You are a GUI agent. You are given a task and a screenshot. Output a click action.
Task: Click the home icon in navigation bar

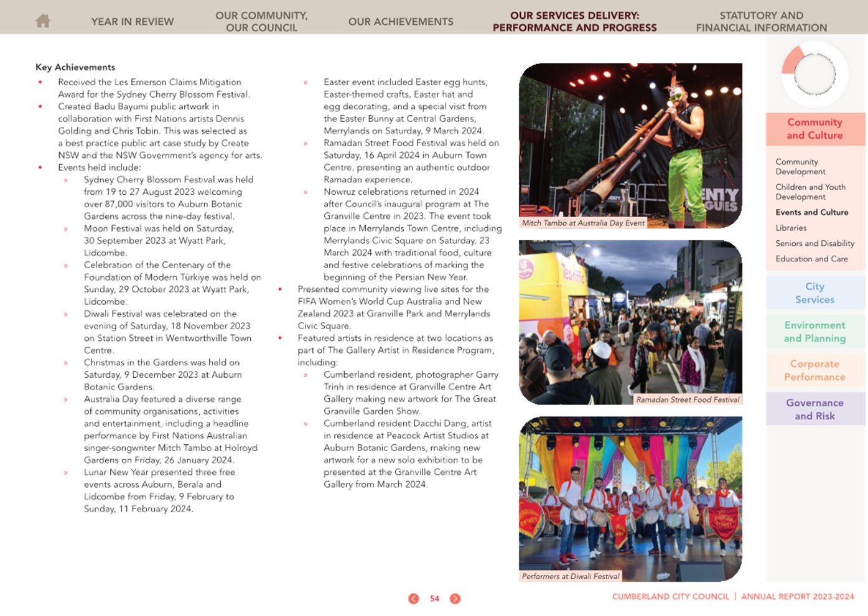coord(43,21)
